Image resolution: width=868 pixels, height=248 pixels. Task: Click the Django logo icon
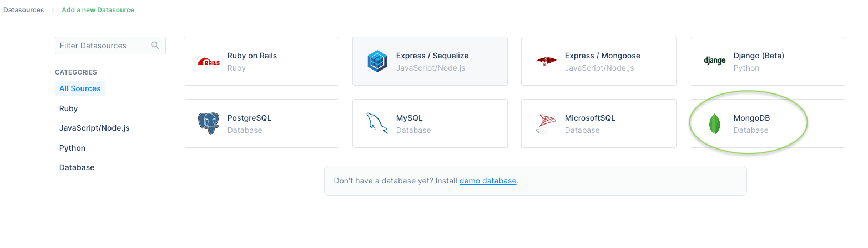coord(715,61)
